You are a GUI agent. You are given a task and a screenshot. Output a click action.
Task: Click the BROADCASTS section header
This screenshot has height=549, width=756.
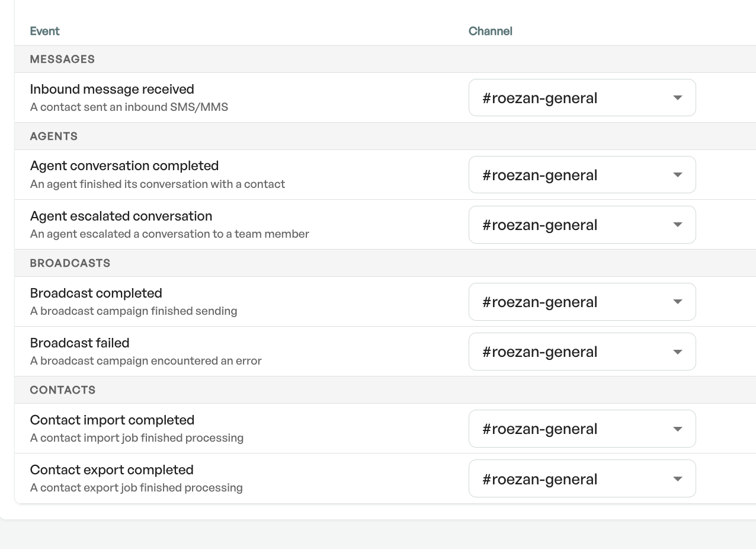click(70, 263)
